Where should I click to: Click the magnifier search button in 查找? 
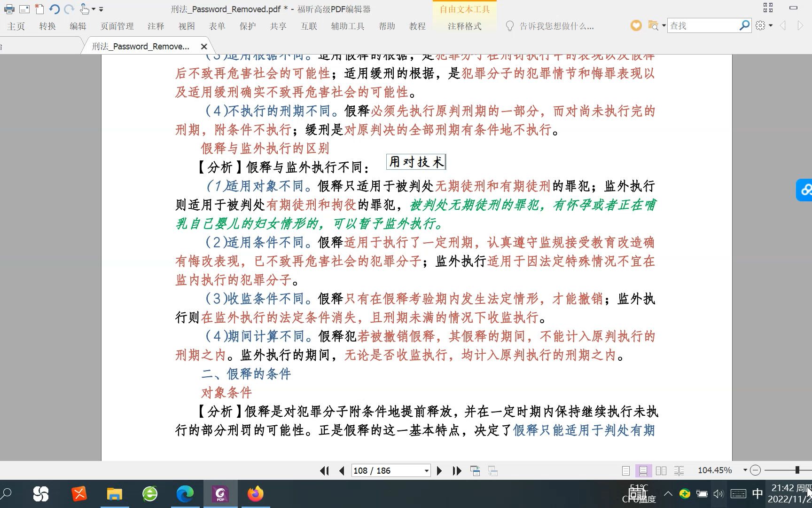coord(744,25)
